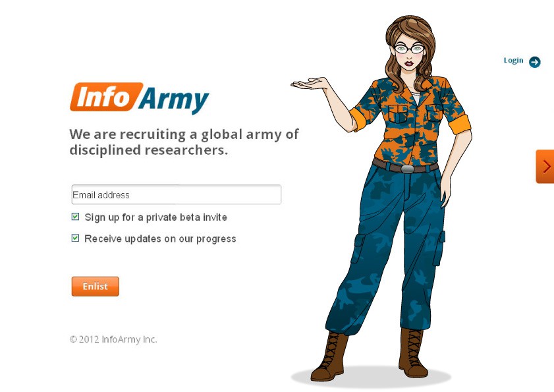Click the woman's glasses on illustration
Screen dimensions: 554x392
point(409,49)
